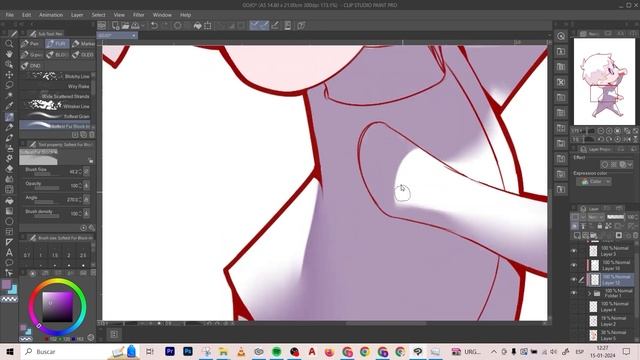Rotate navigator view left
The width and height of the screenshot is (640, 360).
600,139
